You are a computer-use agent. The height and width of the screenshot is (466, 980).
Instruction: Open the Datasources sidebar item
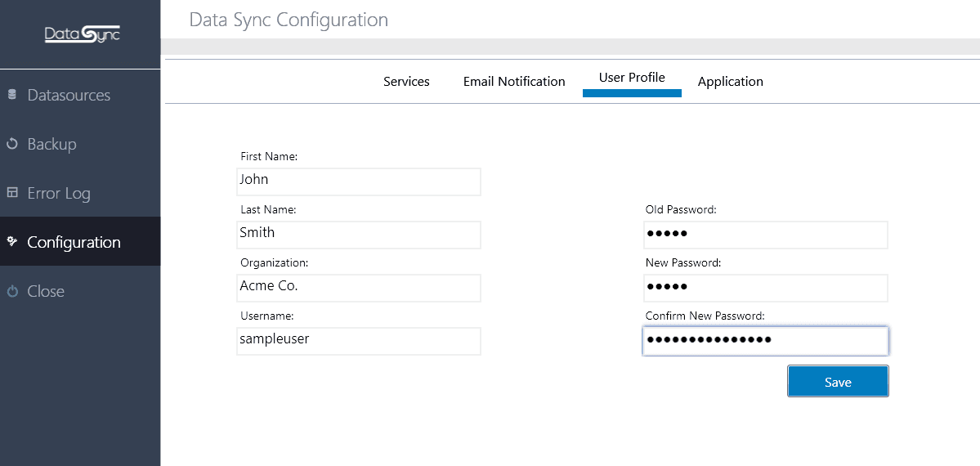(x=80, y=95)
